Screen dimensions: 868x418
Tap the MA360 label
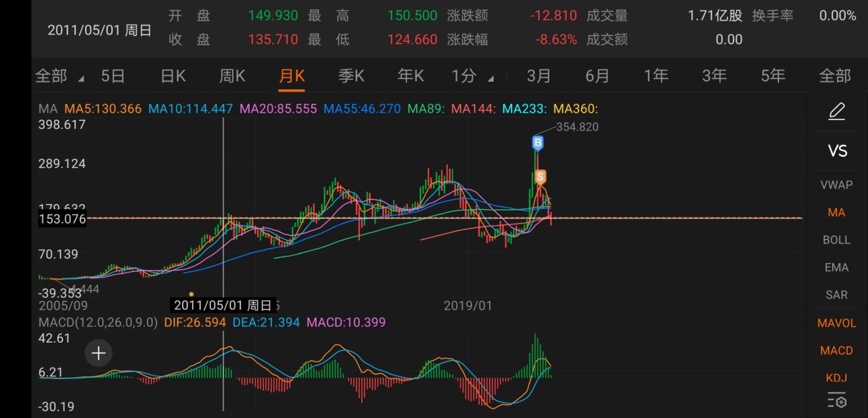pos(576,109)
